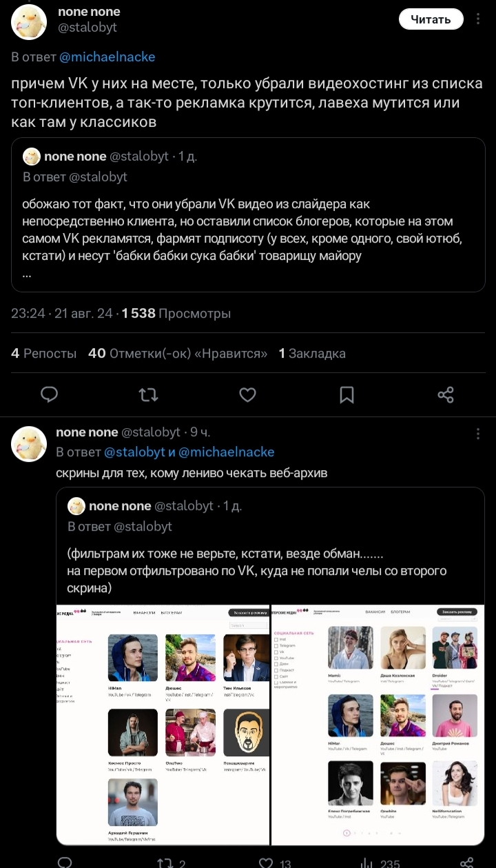Screen dimensions: 496x868
Task: Like the main tweet with the heart icon
Action: click(247, 394)
